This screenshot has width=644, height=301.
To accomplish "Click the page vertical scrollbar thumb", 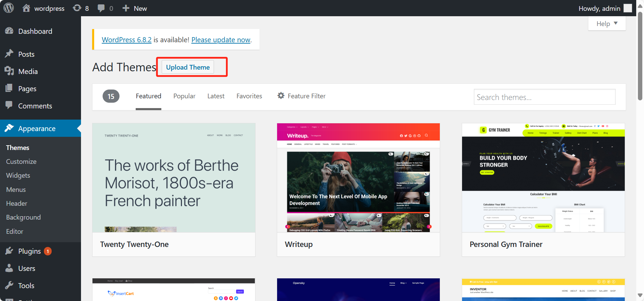I will click(640, 56).
